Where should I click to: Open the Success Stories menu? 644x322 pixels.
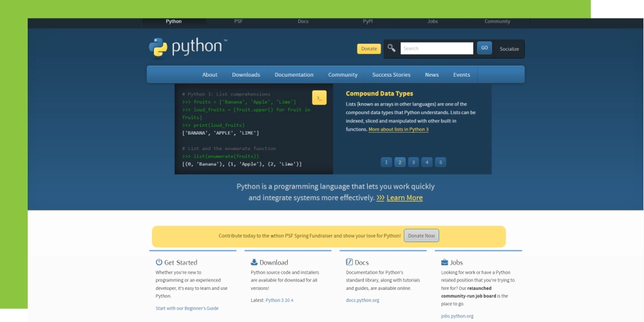pyautogui.click(x=392, y=75)
